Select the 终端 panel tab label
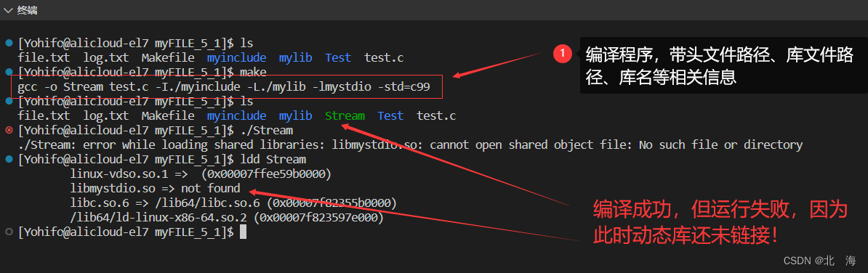Viewport: 868px width, 273px height. tap(25, 9)
